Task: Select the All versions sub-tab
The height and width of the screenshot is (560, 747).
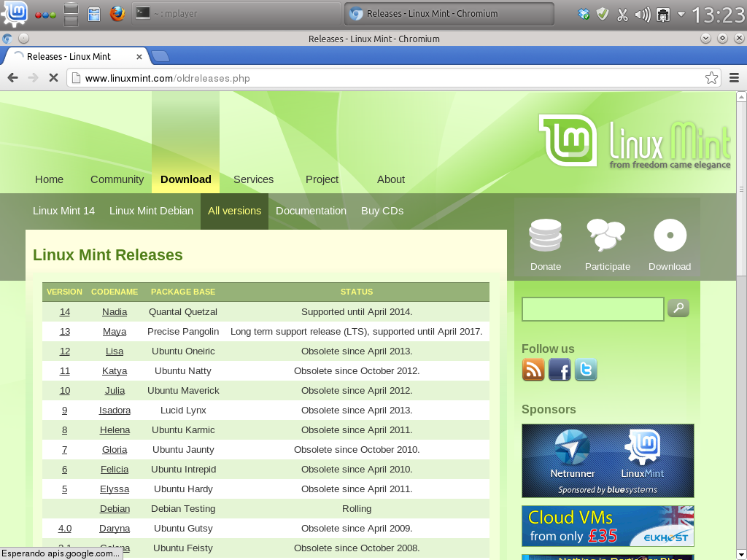Action: click(x=234, y=211)
